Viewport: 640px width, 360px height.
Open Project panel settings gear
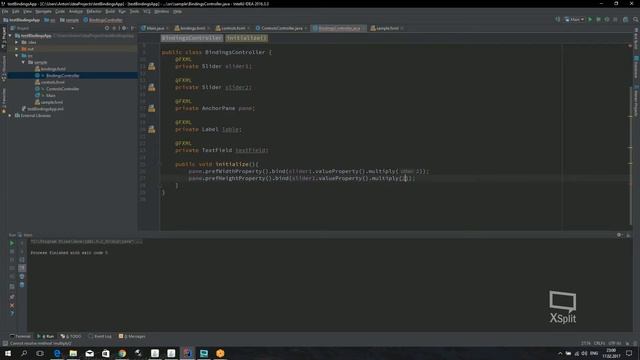[x=124, y=28]
